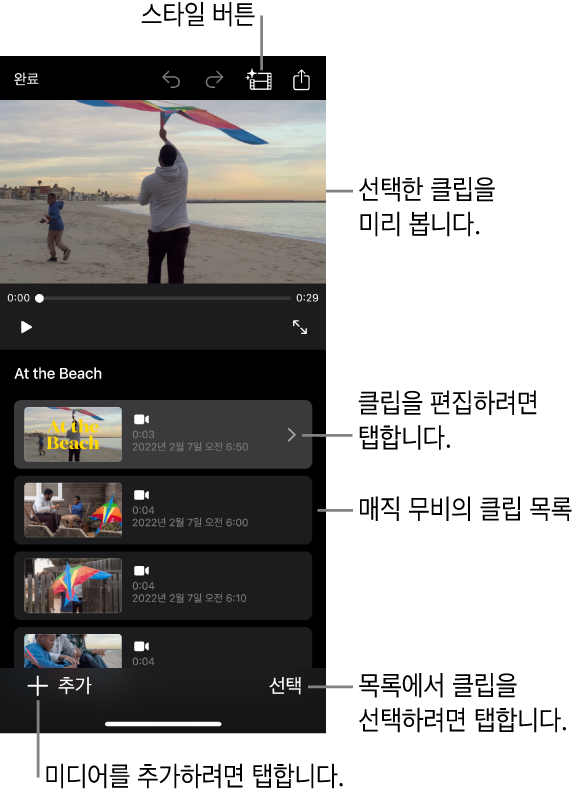
Task: Select the patio scene clip thumbnail
Action: [x=73, y=510]
